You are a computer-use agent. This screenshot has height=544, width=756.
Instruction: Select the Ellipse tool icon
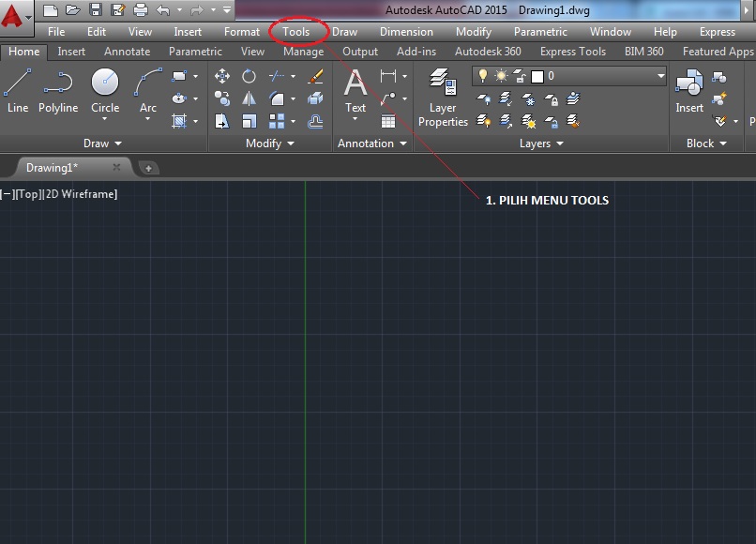[x=179, y=98]
